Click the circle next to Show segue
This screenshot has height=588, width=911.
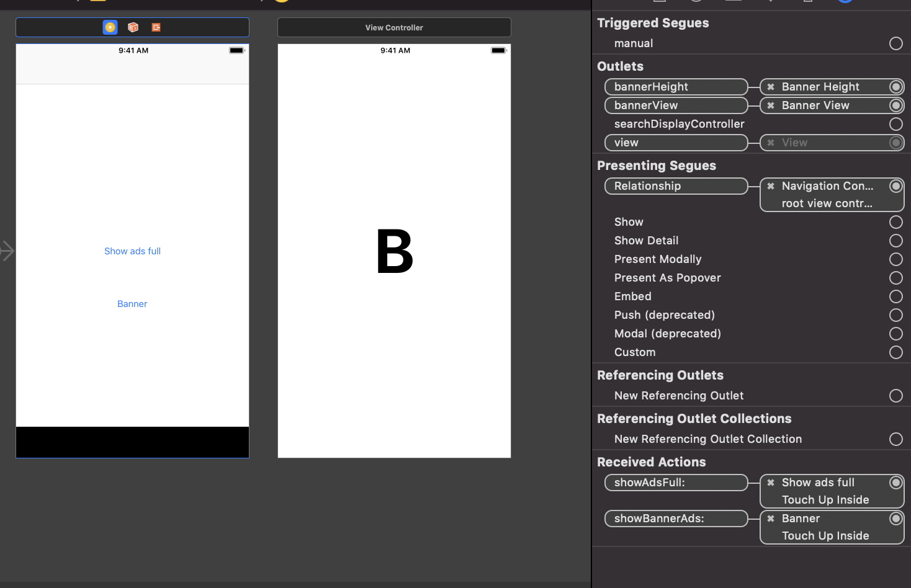(896, 222)
